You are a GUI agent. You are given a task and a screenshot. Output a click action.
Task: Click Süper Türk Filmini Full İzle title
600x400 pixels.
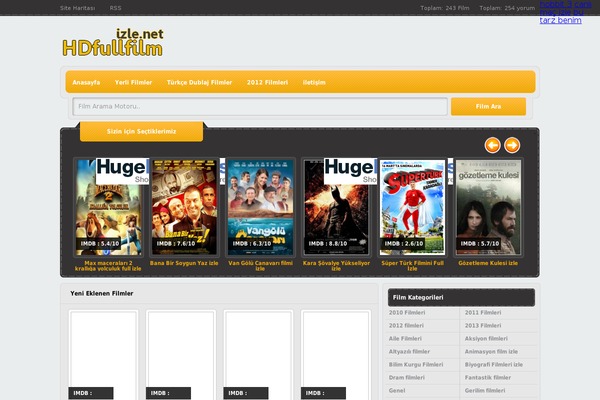(412, 266)
